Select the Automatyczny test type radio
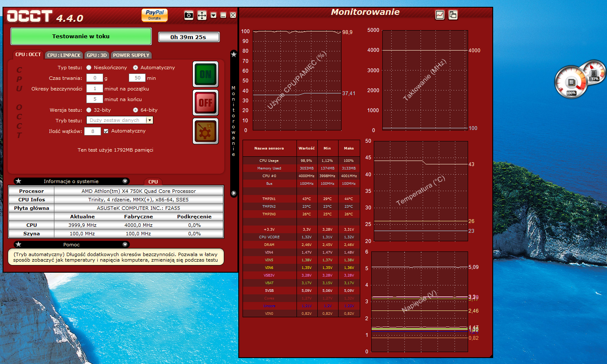 136,68
